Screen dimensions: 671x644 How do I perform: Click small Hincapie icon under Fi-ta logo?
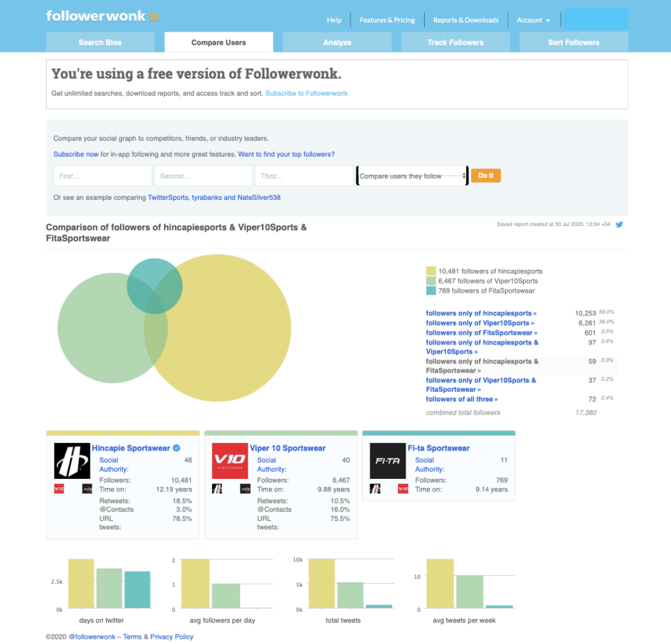(375, 489)
